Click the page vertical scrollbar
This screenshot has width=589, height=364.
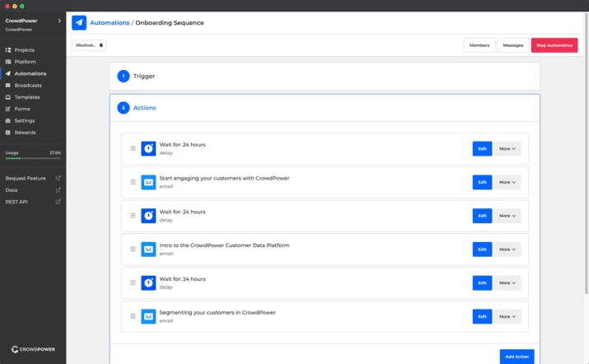pos(586,154)
